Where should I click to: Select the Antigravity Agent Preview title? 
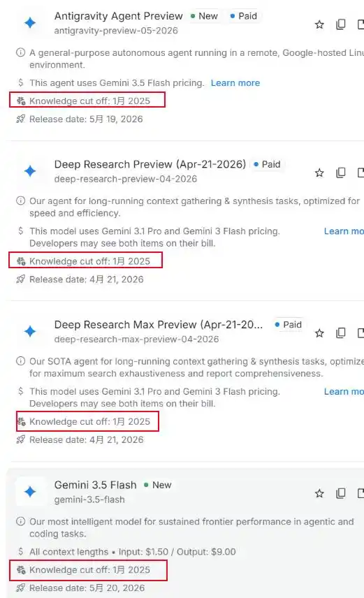pos(118,16)
